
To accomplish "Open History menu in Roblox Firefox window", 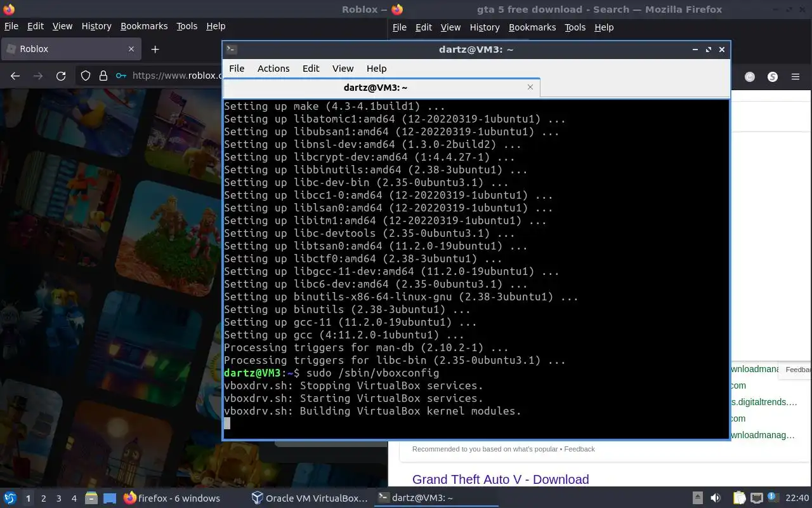I will pyautogui.click(x=96, y=26).
